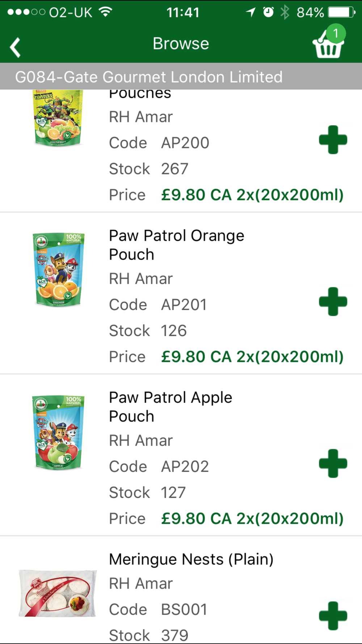Add AP200 pouches with green plus
The width and height of the screenshot is (362, 644).
pos(333,140)
